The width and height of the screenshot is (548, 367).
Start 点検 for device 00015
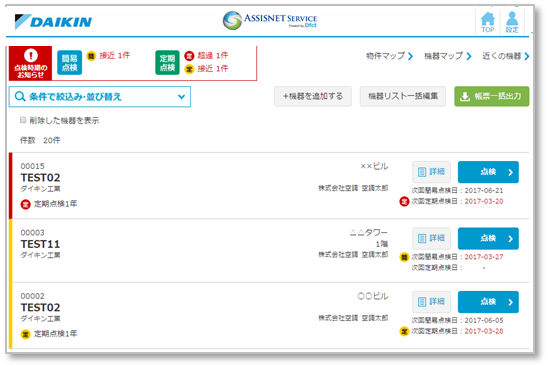point(488,172)
